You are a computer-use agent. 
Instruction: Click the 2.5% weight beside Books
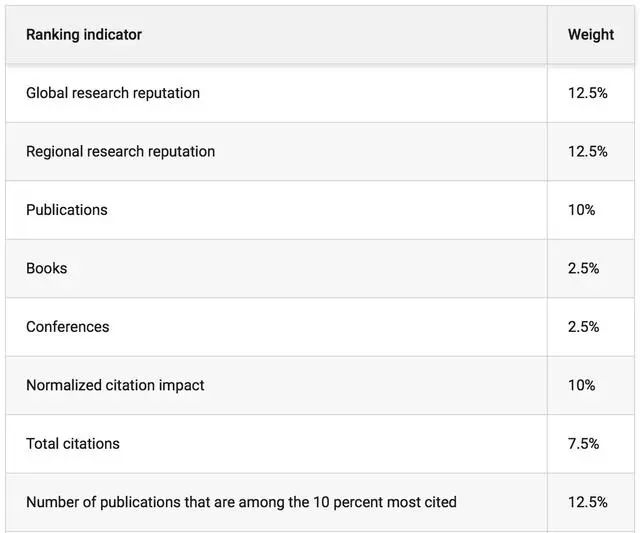coord(583,268)
